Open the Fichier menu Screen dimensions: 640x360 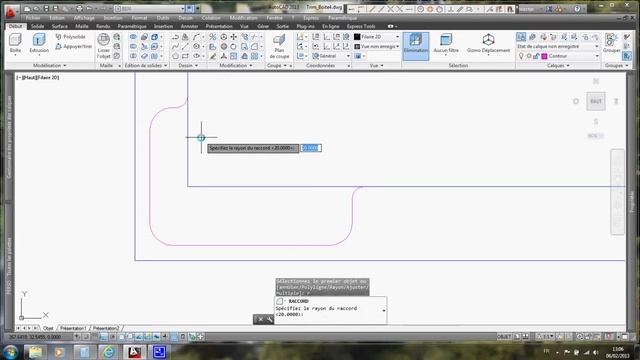(x=33, y=18)
